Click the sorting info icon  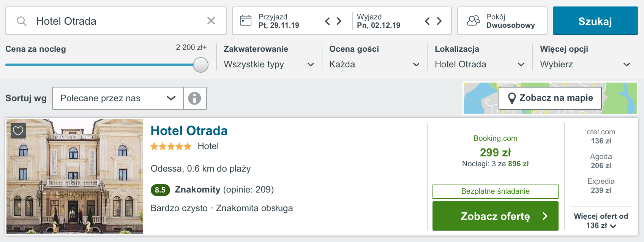(195, 98)
